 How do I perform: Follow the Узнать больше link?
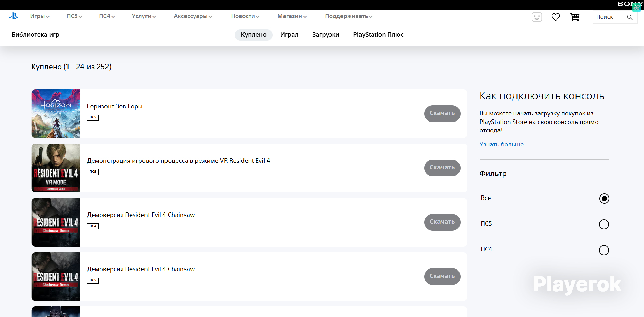tap(501, 144)
